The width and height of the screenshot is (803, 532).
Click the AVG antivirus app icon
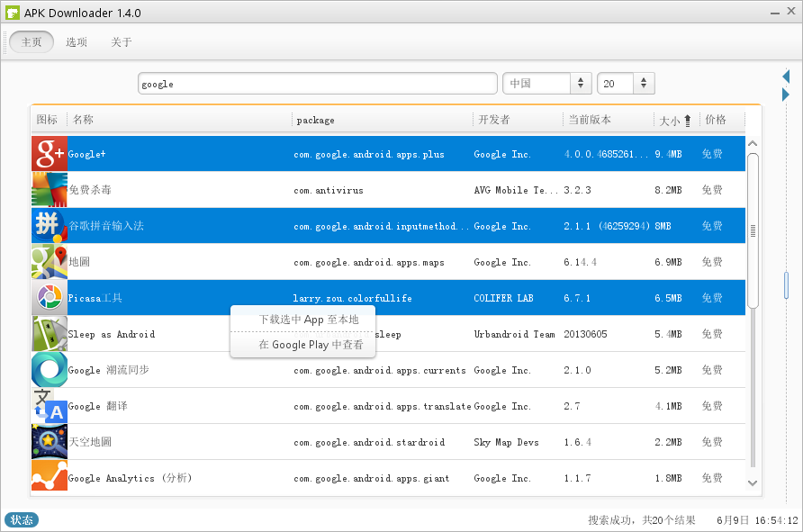50,189
